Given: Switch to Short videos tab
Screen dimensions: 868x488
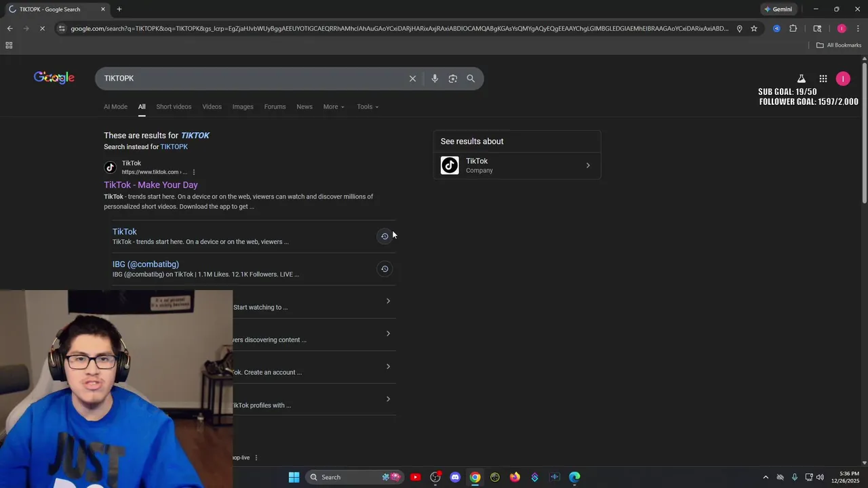Looking at the screenshot, I should point(174,106).
